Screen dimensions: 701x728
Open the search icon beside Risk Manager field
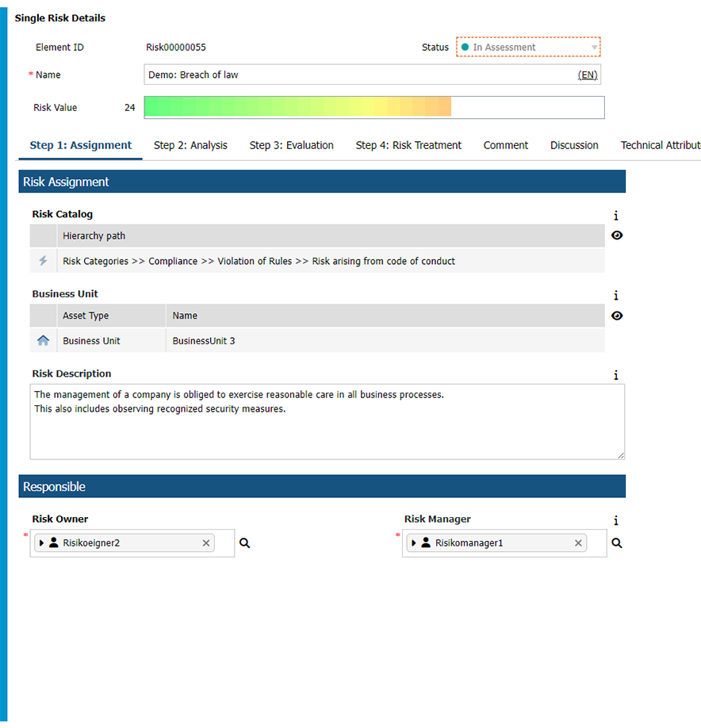point(616,543)
